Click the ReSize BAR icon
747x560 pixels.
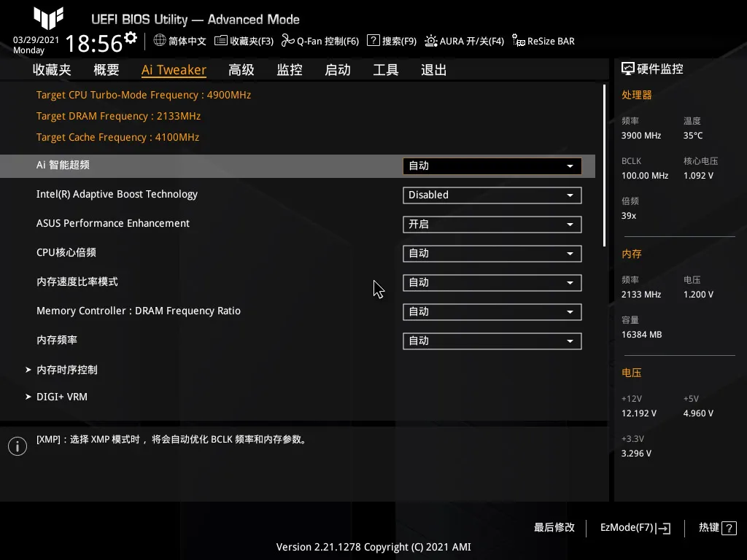519,41
